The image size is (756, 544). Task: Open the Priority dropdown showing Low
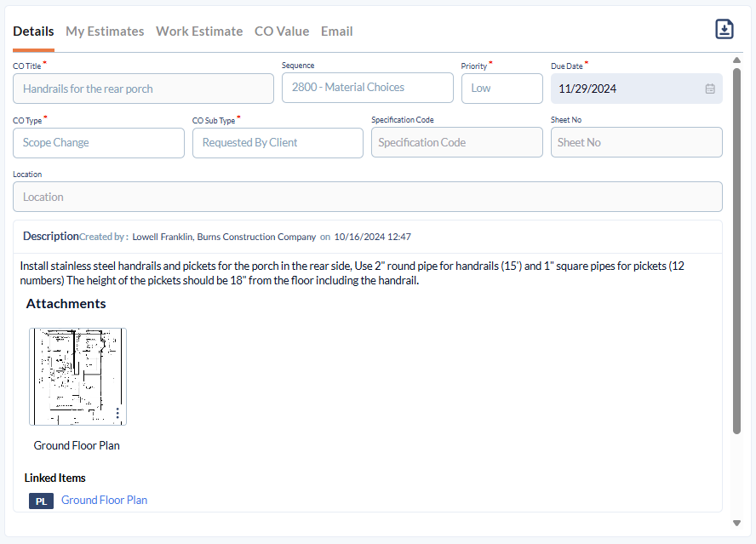click(x=502, y=89)
